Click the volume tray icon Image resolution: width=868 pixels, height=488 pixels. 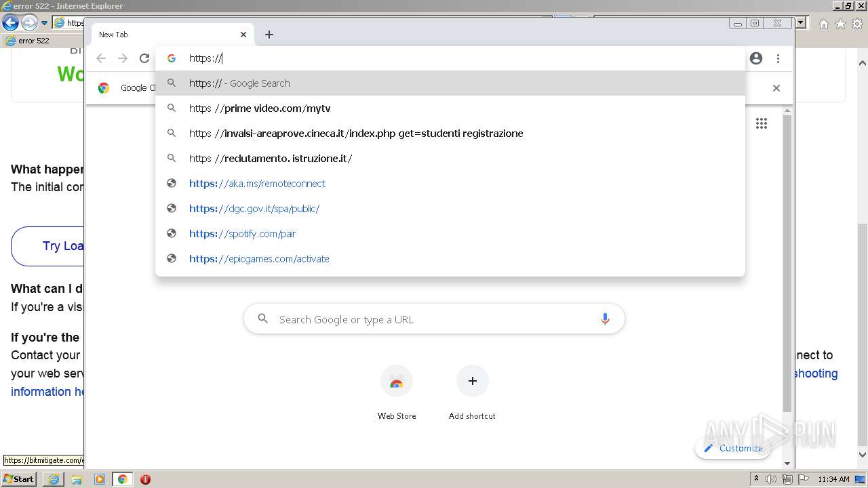771,479
